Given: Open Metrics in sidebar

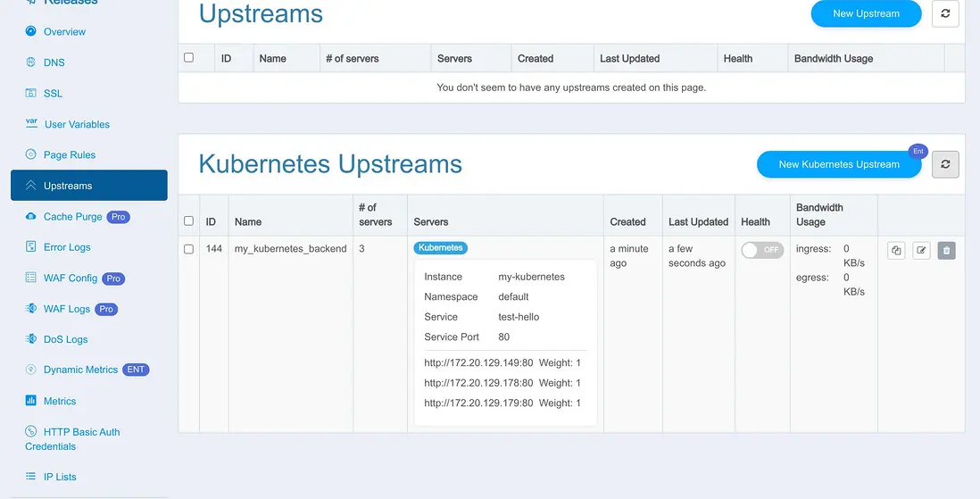Looking at the screenshot, I should tap(60, 402).
